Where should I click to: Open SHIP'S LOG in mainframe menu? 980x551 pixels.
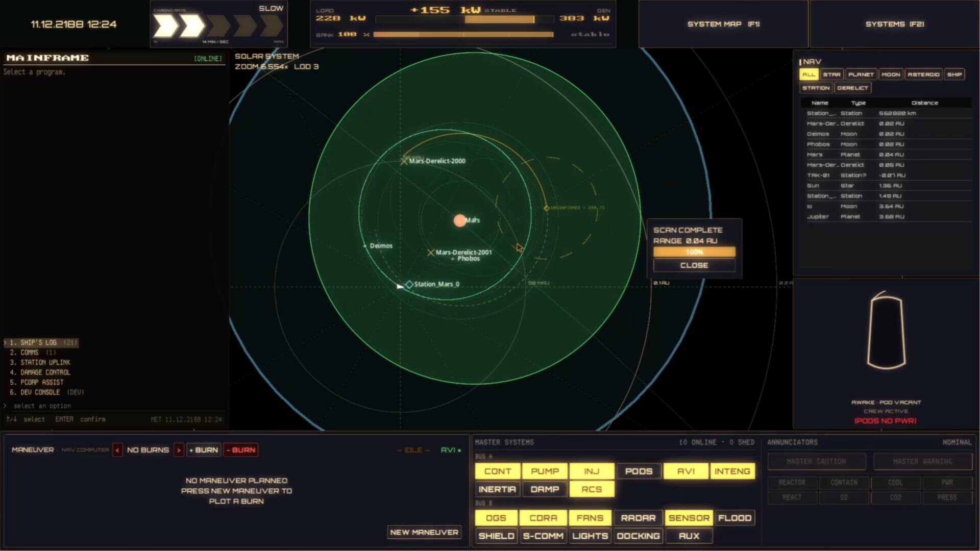pos(41,343)
